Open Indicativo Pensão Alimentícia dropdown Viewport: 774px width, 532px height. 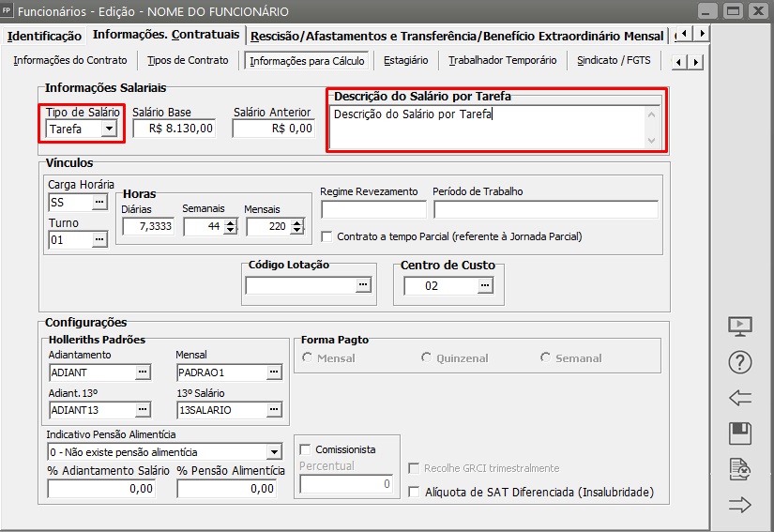coord(273,452)
